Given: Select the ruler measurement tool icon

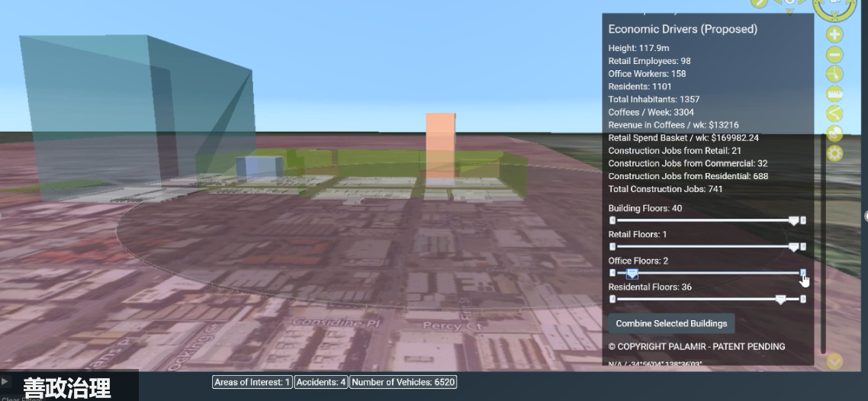Looking at the screenshot, I should (834, 94).
